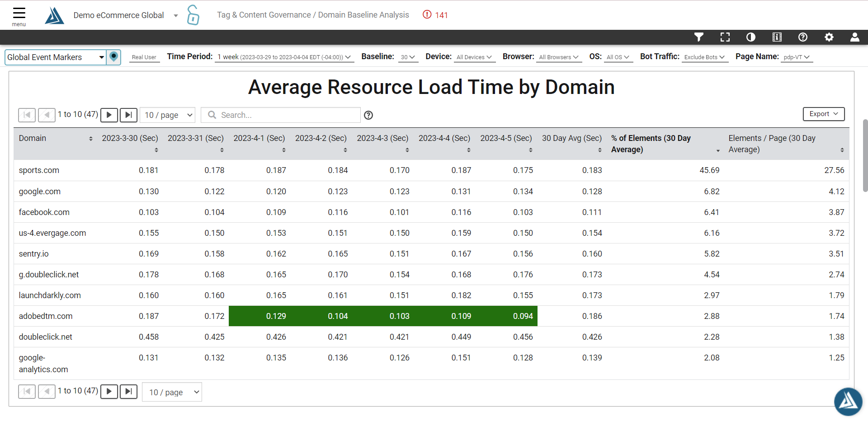The width and height of the screenshot is (868, 421).
Task: Go to next page in bottom pager
Action: (x=109, y=391)
